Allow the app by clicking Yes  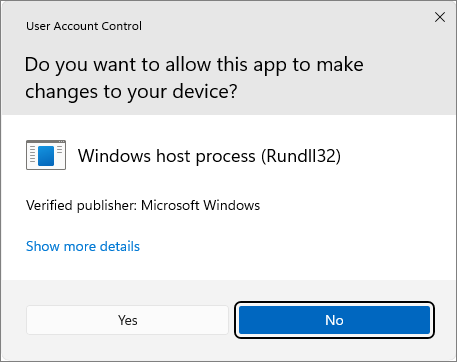coord(127,320)
